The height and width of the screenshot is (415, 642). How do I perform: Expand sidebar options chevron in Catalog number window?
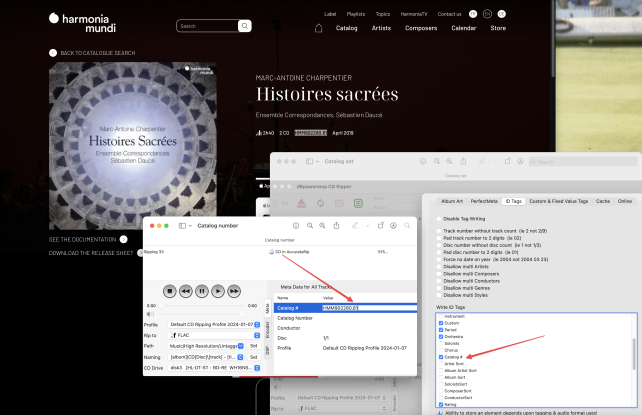coord(190,226)
